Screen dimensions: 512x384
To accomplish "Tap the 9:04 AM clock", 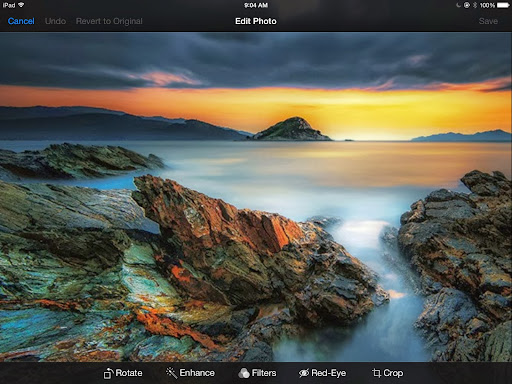I will click(256, 5).
